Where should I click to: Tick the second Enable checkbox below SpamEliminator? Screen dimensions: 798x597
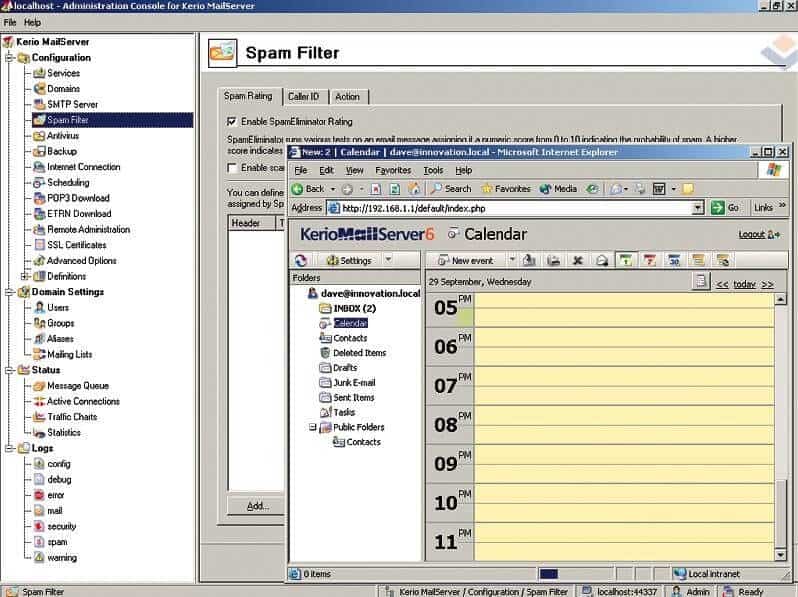tap(232, 168)
